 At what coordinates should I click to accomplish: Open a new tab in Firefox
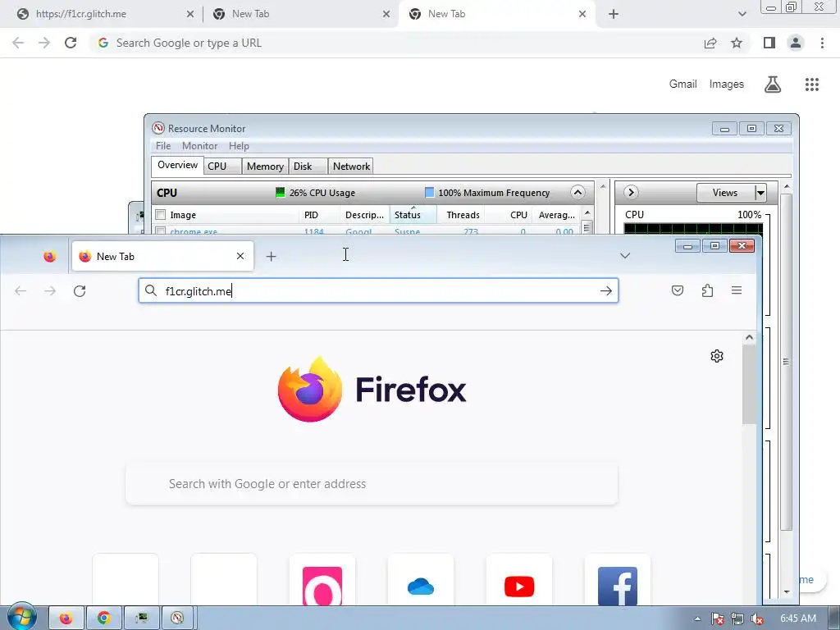pos(271,257)
